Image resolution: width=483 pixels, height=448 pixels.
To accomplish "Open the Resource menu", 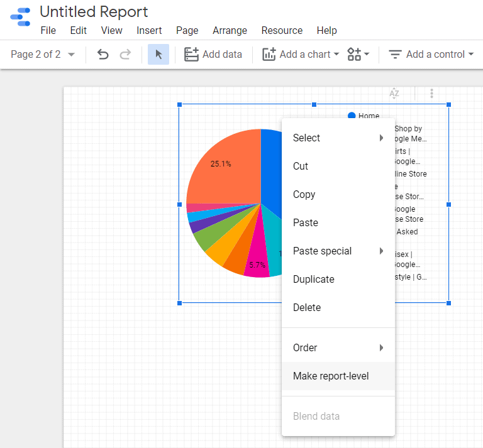I will click(282, 30).
